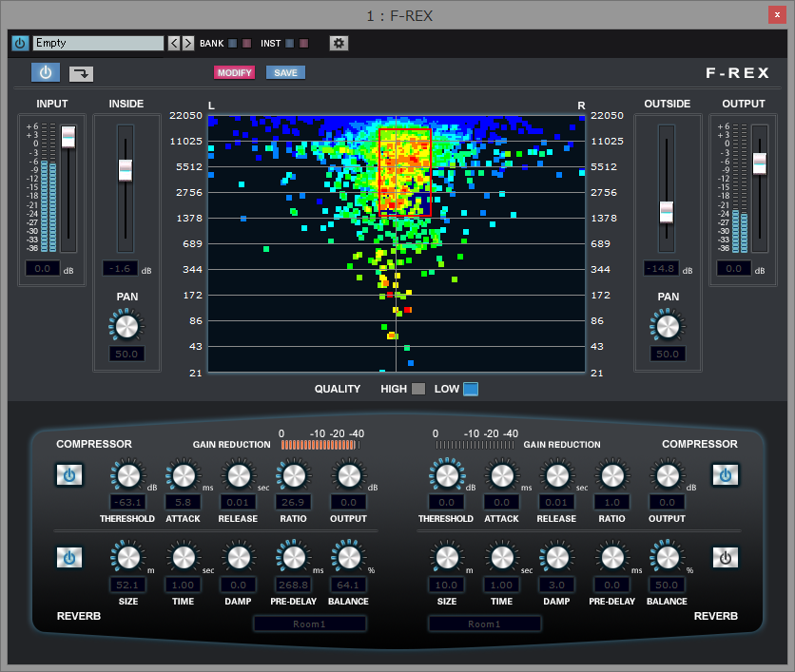Select the INSIDE -1.6 dB value field

[x=120, y=269]
